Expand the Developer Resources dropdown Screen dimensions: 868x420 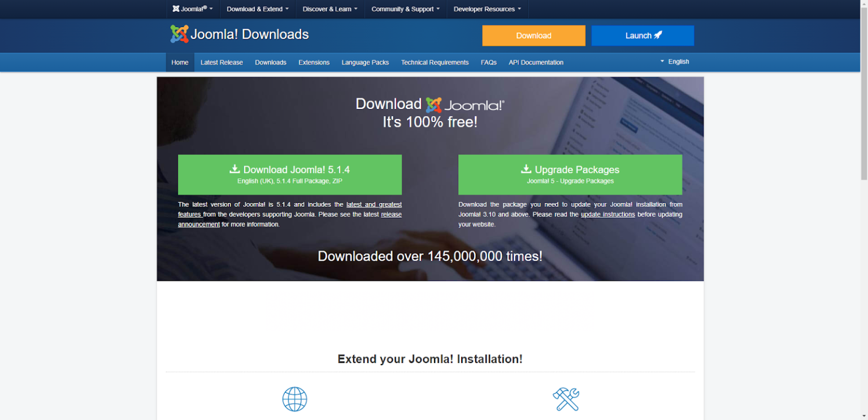(487, 9)
